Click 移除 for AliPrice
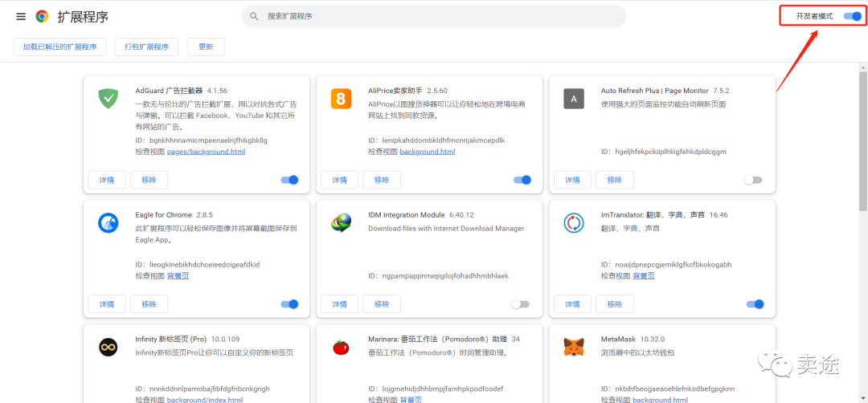Viewport: 868px width, 403px height. [382, 180]
